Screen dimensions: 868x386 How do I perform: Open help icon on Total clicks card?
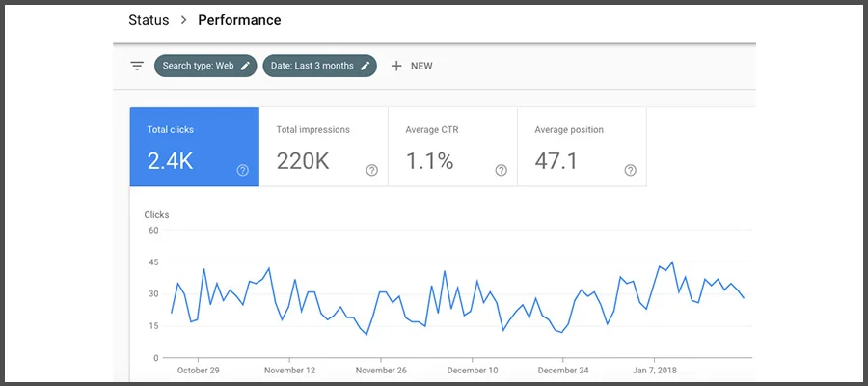(x=242, y=170)
